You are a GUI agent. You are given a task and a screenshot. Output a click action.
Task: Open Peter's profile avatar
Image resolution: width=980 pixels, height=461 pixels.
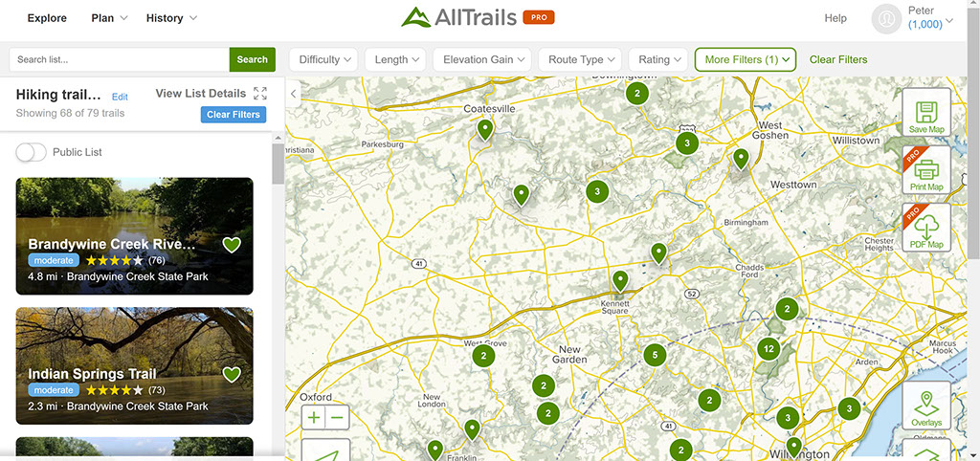coord(886,19)
